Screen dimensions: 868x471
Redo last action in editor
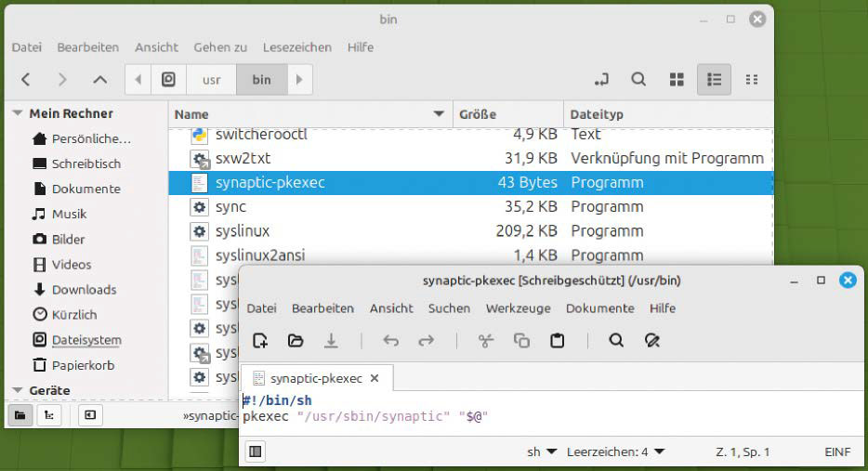[427, 340]
